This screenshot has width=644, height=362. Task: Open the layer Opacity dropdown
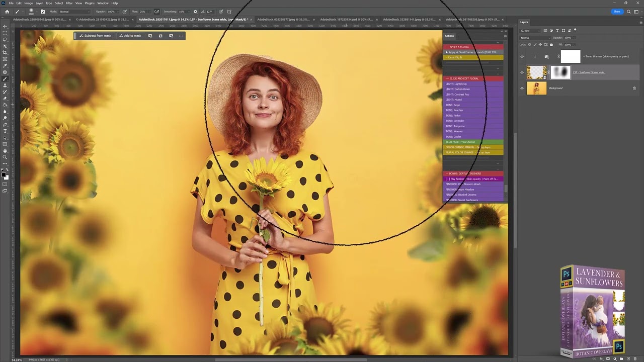573,38
